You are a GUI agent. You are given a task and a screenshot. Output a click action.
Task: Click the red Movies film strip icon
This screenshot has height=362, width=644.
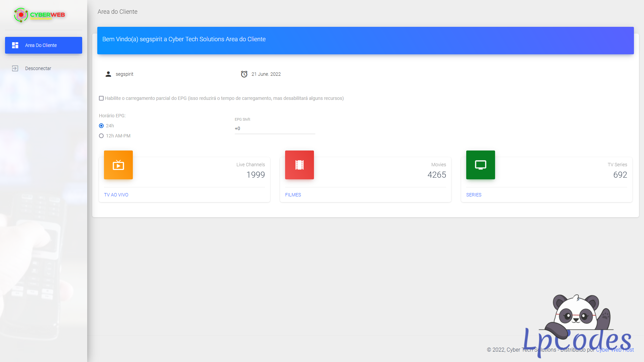[x=300, y=165]
